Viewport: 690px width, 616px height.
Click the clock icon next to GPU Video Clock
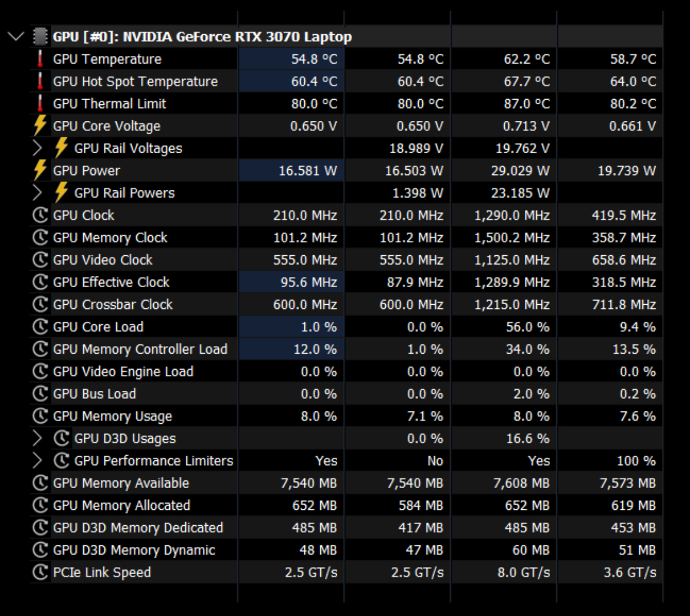40,259
